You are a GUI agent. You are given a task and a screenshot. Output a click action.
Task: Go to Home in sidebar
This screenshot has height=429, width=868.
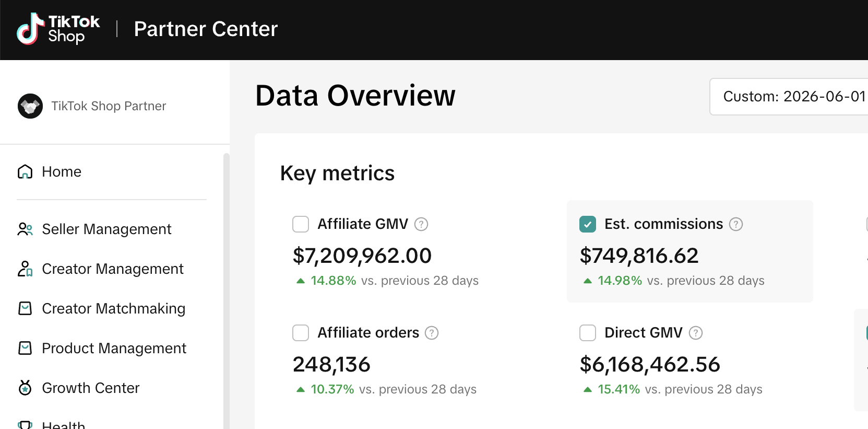coord(62,171)
